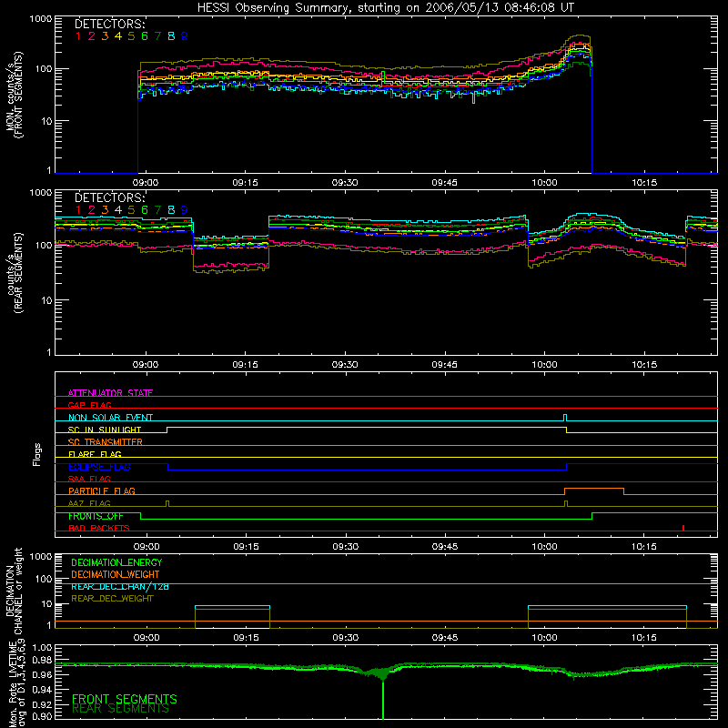Select detector 4 label in front segments legend
The width and height of the screenshot is (728, 728).
[118, 36]
